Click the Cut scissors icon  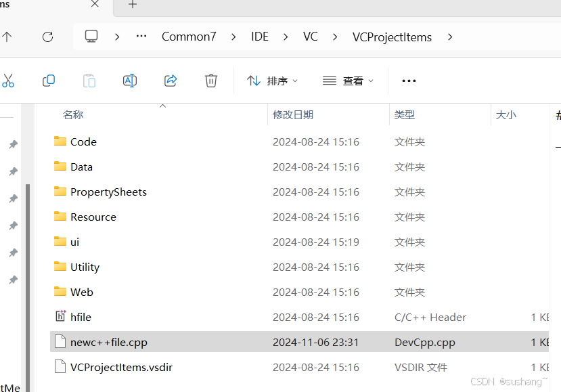pos(8,81)
